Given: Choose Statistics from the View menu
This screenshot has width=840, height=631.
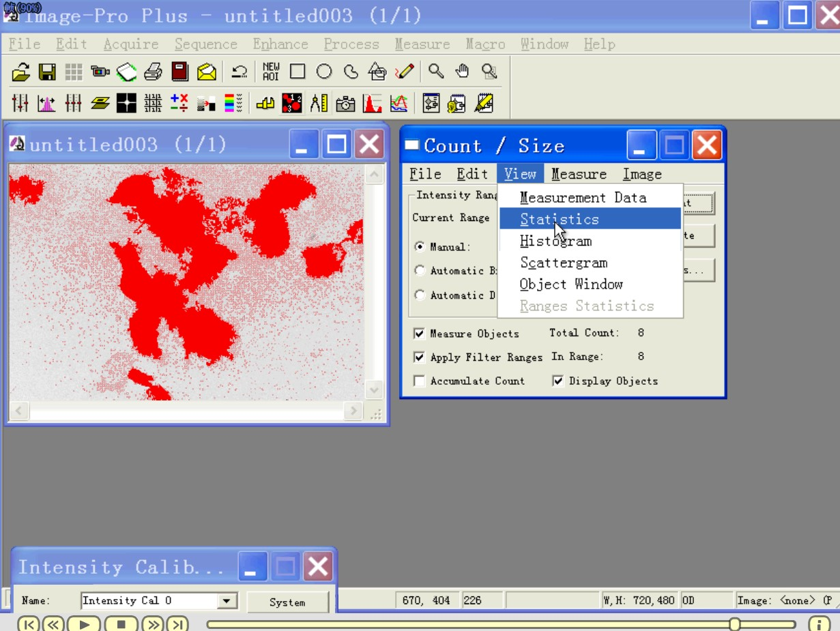Looking at the screenshot, I should [560, 219].
